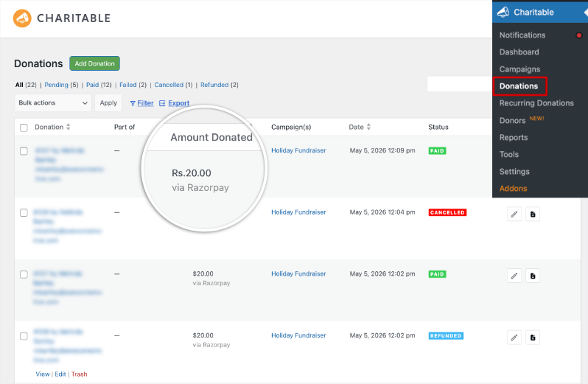
Task: Click the REFUNDED status badge
Action: click(x=446, y=335)
